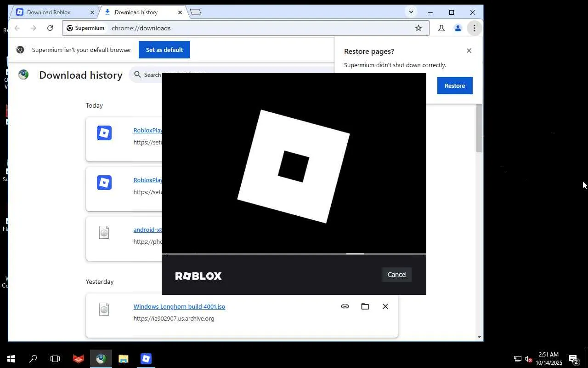Screen dimensions: 588x368
Task: Show Windows Longhorn iso in folder
Action: tap(365, 306)
